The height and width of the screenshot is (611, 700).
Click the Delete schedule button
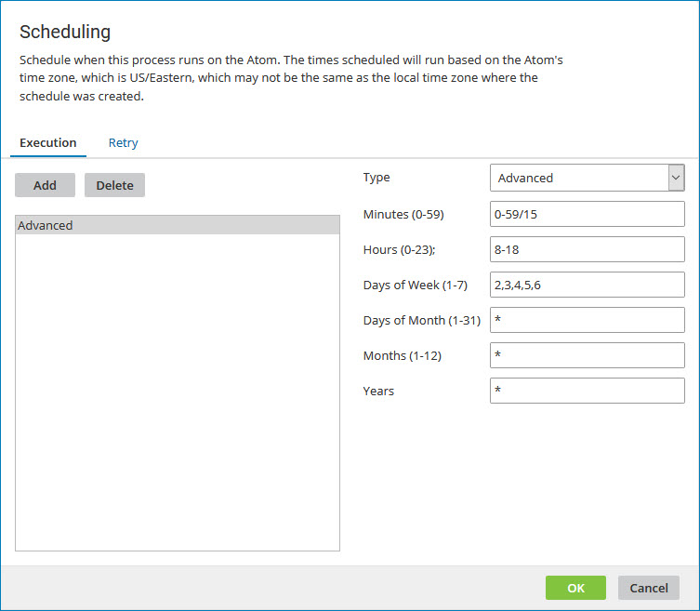pos(114,185)
